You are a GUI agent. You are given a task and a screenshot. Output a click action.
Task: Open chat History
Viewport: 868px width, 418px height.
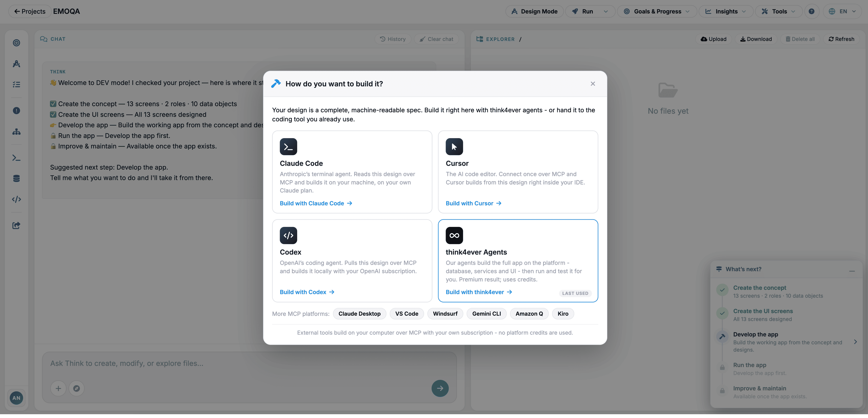pyautogui.click(x=392, y=39)
